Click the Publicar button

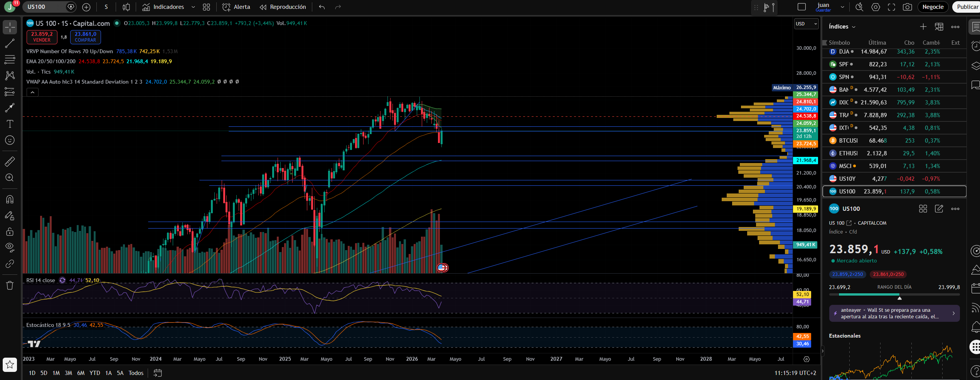pos(967,7)
